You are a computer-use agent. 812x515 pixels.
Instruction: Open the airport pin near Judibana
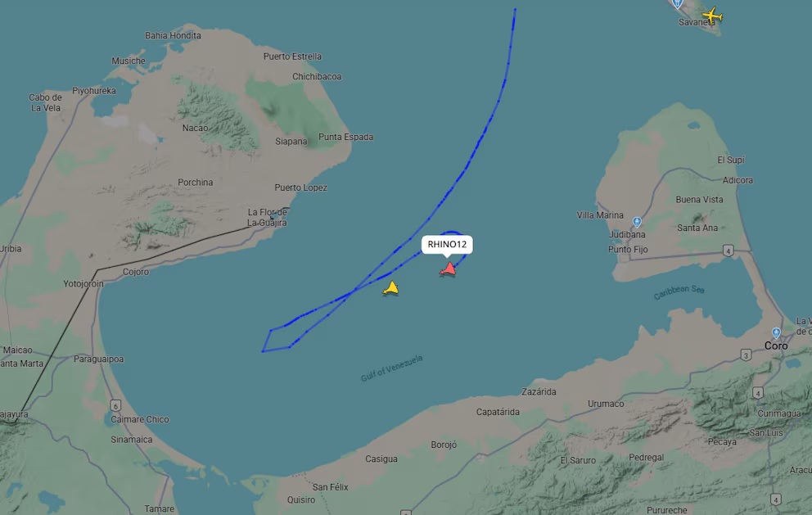pyautogui.click(x=637, y=222)
